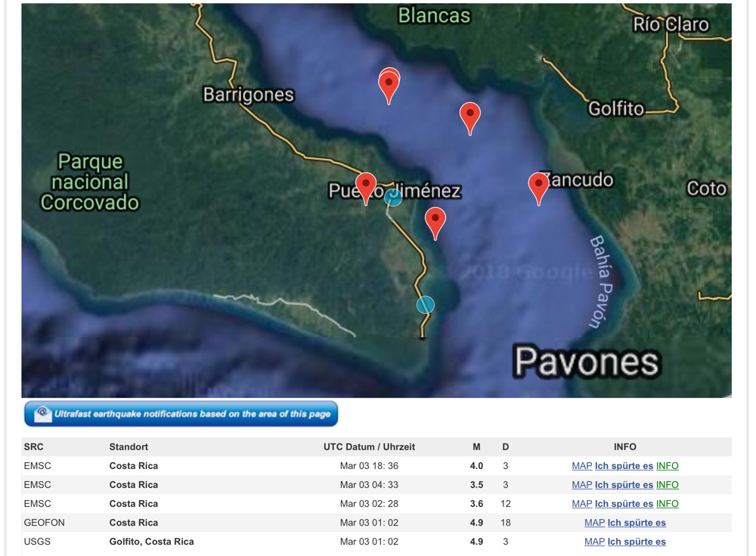
Task: Click the red pin near Zancudo
Action: pyautogui.click(x=538, y=186)
